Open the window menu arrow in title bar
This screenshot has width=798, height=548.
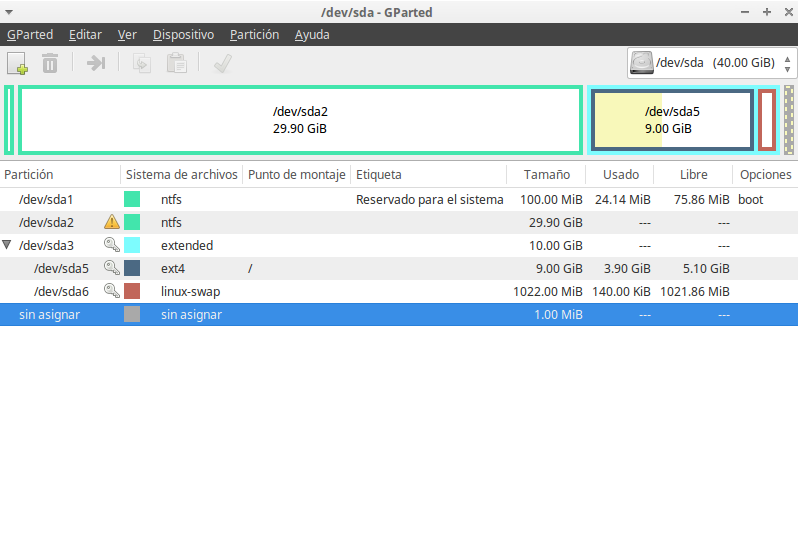pos(9,12)
